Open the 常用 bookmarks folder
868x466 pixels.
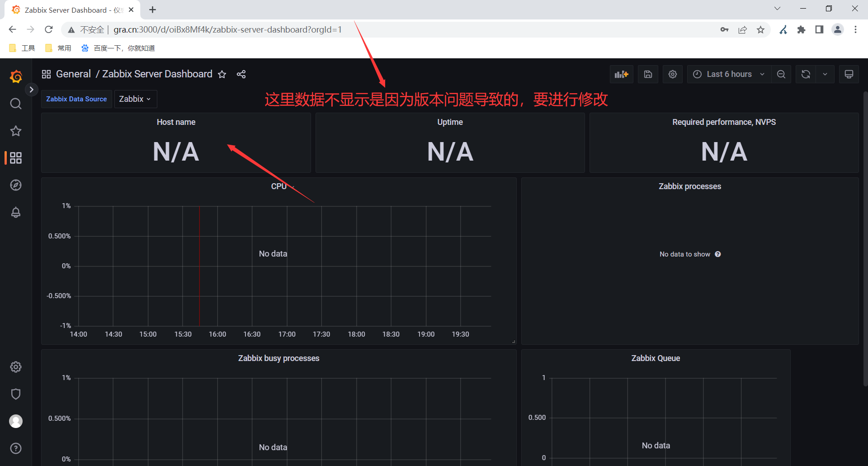pos(58,48)
